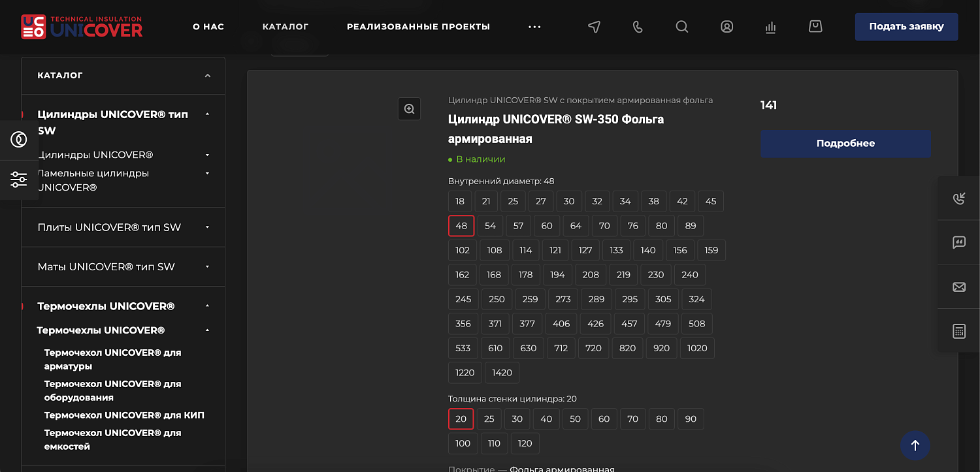The image size is (980, 472).
Task: Select inner diameter 1420
Action: [x=502, y=372]
